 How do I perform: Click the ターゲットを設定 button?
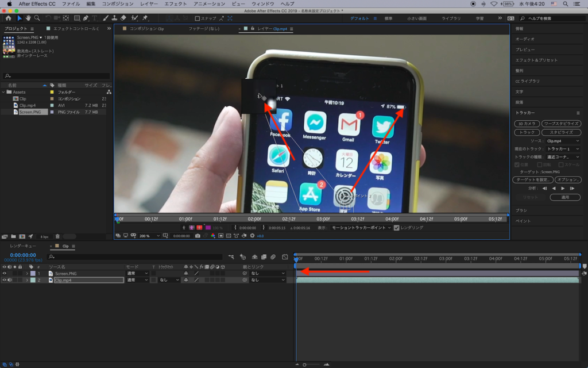click(x=533, y=180)
